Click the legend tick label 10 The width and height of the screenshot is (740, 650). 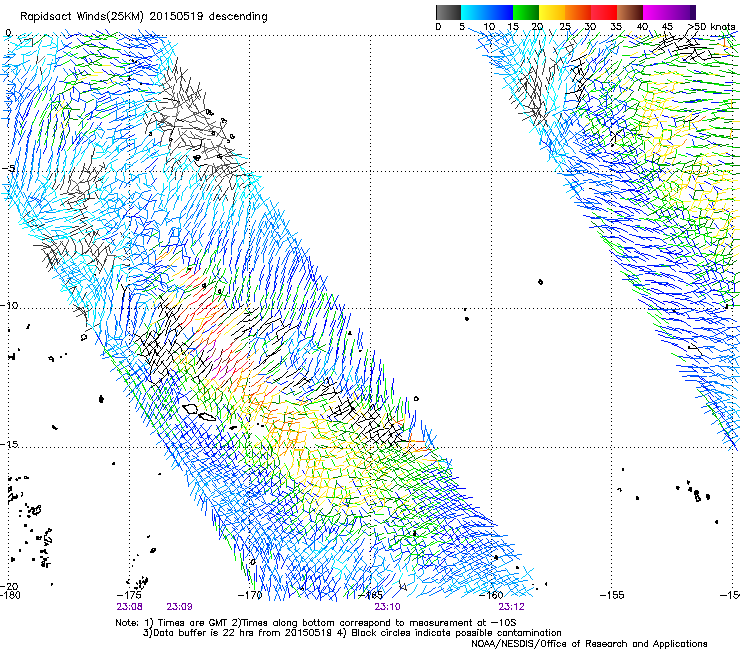click(x=489, y=27)
